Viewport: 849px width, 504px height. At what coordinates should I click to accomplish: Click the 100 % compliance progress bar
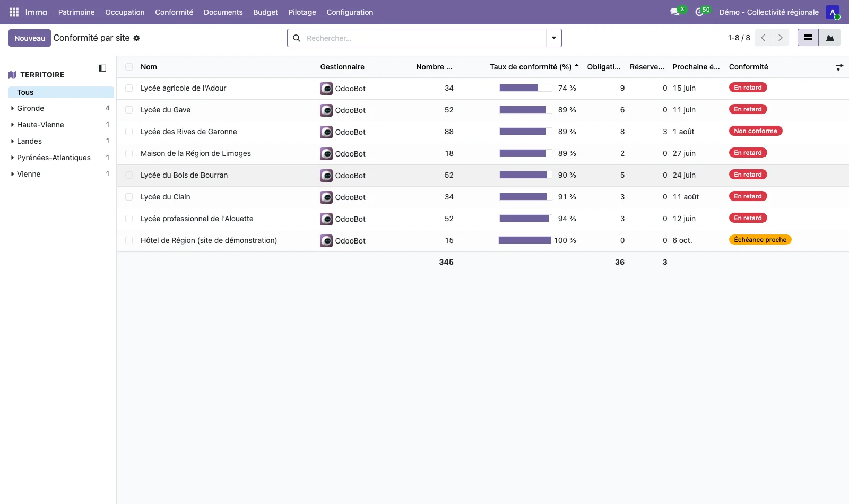pyautogui.click(x=525, y=240)
